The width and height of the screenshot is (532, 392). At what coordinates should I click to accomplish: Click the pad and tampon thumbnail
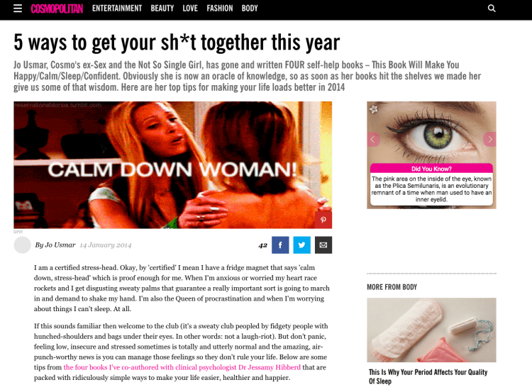[431, 330]
